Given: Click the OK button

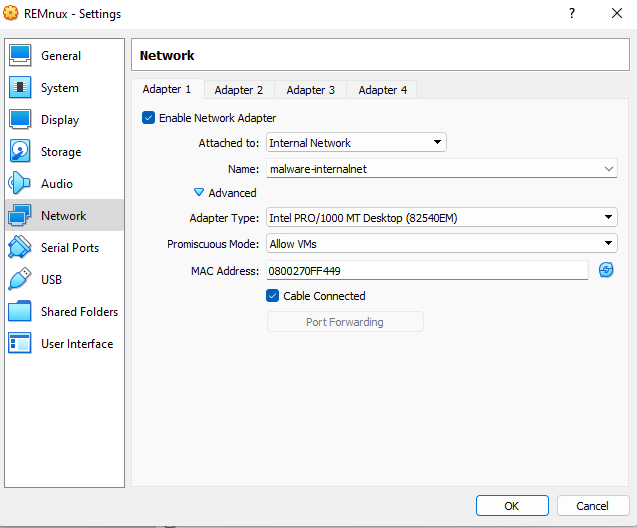Looking at the screenshot, I should point(512,505).
